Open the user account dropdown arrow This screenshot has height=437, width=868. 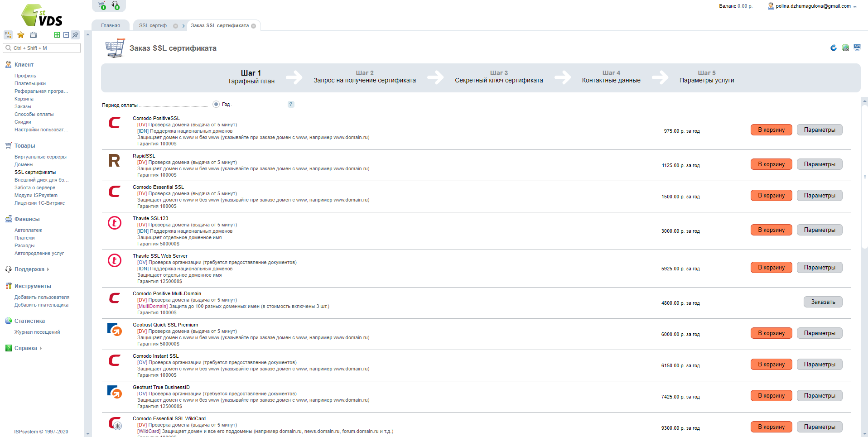point(855,7)
